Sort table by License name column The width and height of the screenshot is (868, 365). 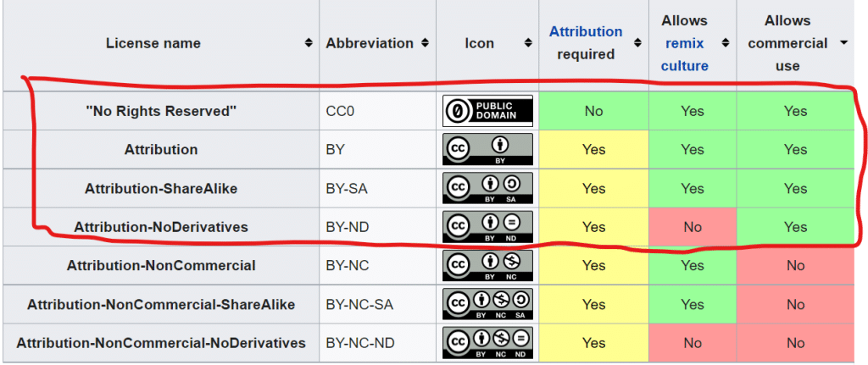pyautogui.click(x=309, y=43)
